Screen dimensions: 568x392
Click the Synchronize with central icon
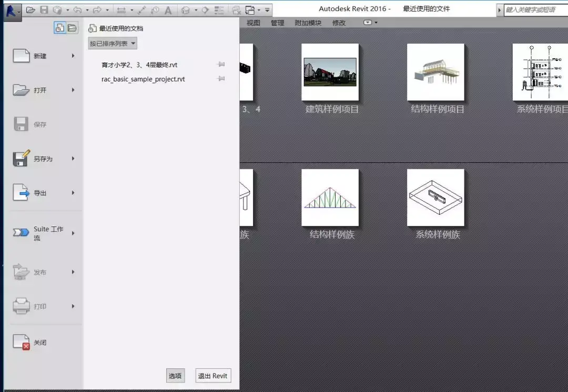click(57, 10)
